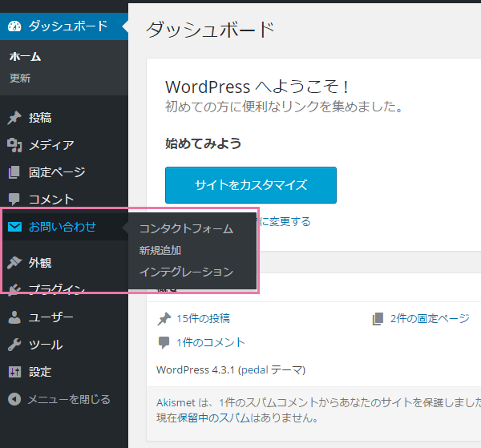This screenshot has width=481, height=448.
Task: Click the サイトをカスタマイズ button
Action: pos(251,185)
